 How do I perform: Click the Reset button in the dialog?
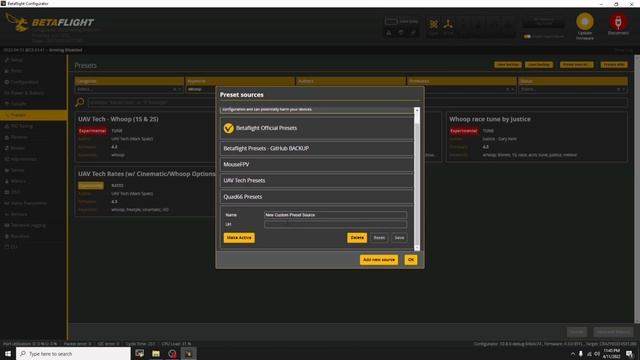pos(379,238)
